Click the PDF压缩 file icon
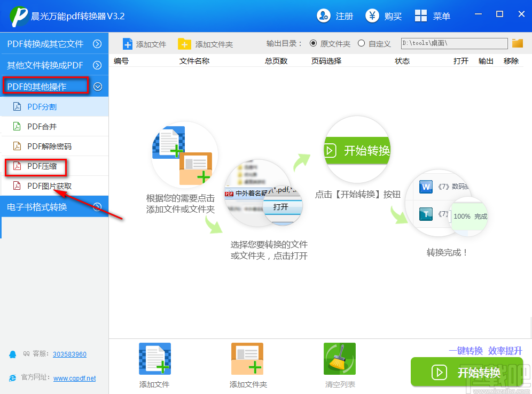 [x=17, y=166]
